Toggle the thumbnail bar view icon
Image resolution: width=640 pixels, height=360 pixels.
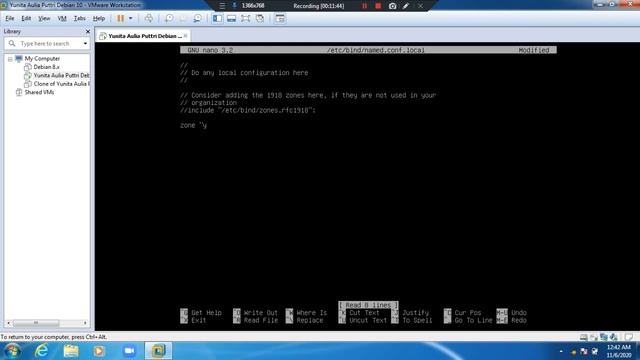(x=231, y=18)
